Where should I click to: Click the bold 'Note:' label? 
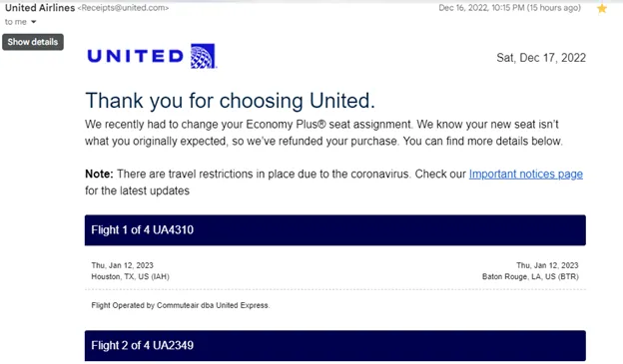(99, 174)
